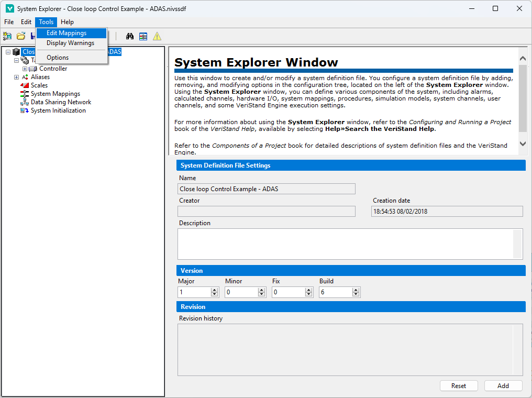
Task: Choose Display Warnings menu entry
Action: pos(71,43)
